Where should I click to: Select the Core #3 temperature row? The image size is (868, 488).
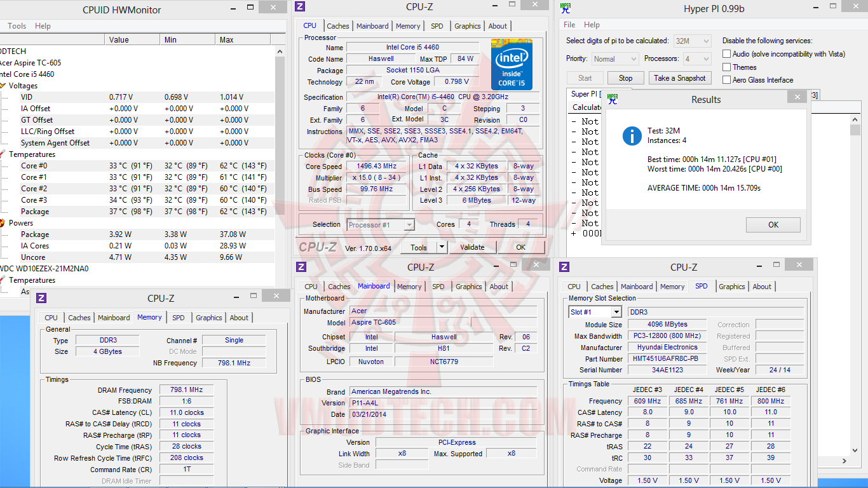(137, 200)
